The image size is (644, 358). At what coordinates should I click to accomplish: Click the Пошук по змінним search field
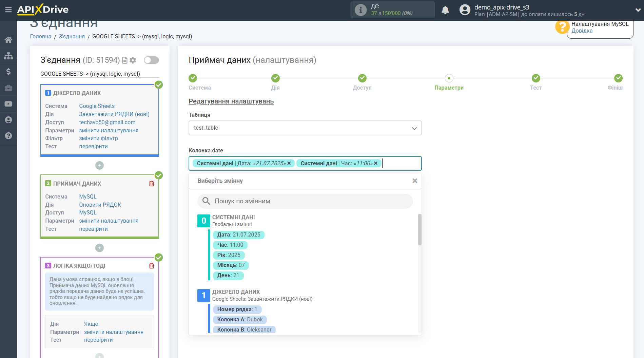pos(305,201)
